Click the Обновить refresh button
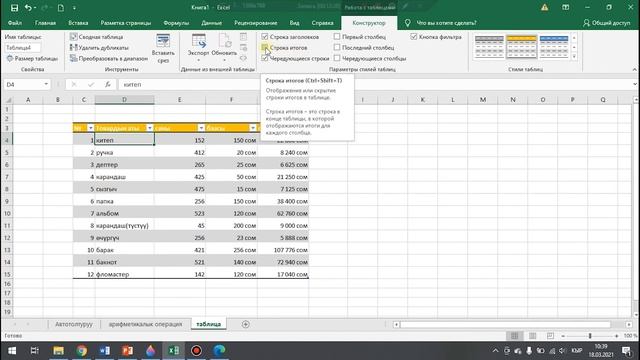The height and width of the screenshot is (360, 640). [x=224, y=48]
